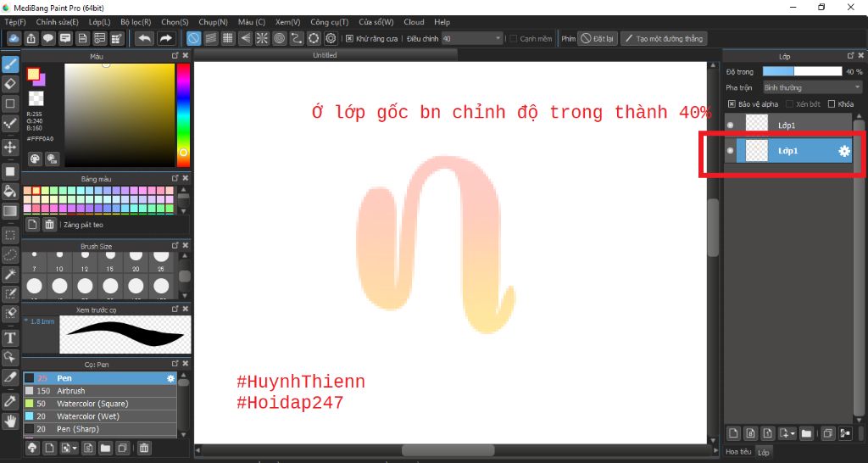
Task: Click Tạo một đường thẳng button
Action: click(664, 39)
